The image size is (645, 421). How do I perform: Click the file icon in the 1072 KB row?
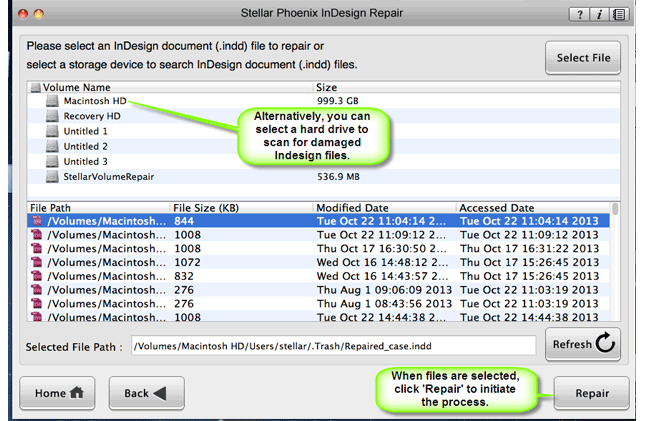click(37, 263)
